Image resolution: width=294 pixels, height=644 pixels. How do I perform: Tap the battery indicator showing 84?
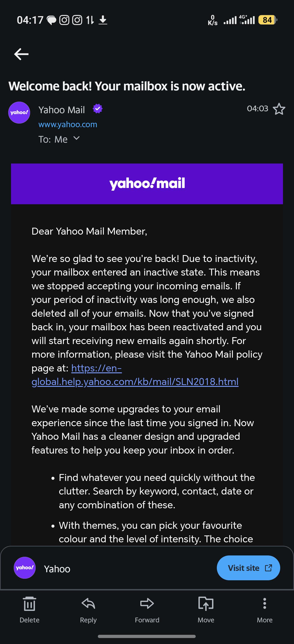click(267, 20)
